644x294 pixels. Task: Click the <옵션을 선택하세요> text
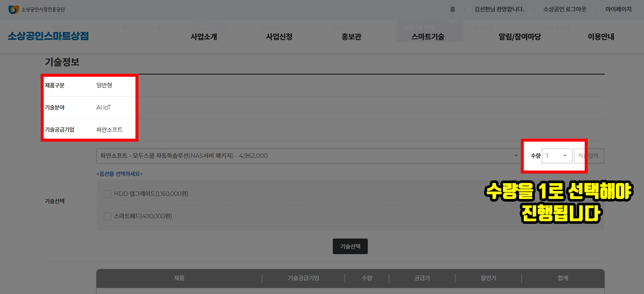(120, 174)
